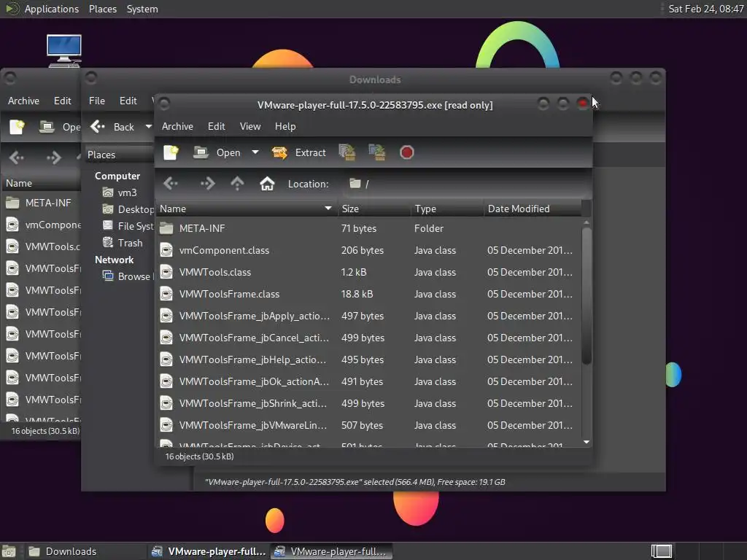This screenshot has height=560, width=747.
Task: Click the Computer desktop icon
Action: (64, 50)
